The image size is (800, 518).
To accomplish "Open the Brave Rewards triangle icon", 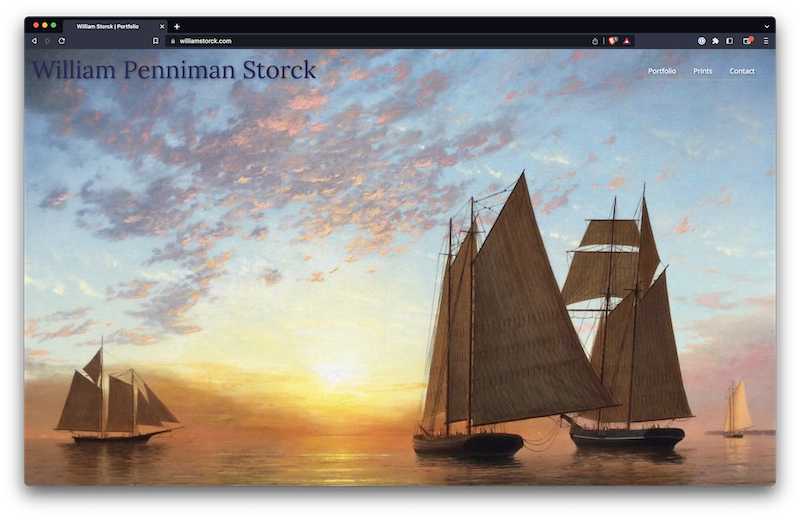I will (x=627, y=41).
